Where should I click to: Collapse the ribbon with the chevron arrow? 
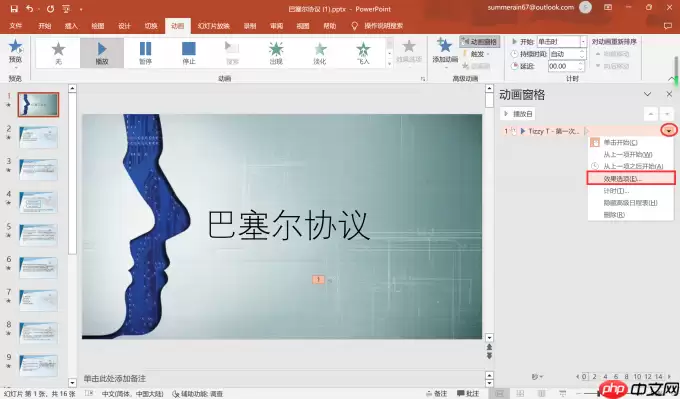[672, 78]
